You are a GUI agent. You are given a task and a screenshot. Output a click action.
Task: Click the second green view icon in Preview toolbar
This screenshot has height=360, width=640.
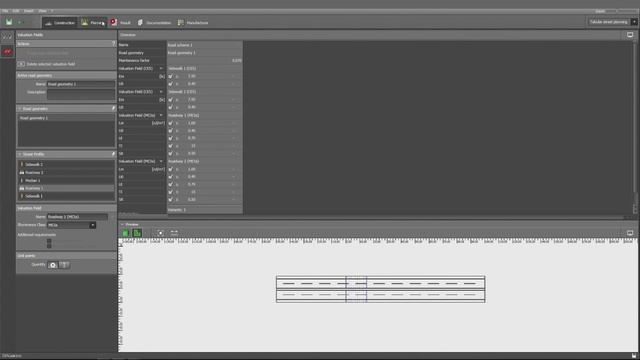pos(137,233)
